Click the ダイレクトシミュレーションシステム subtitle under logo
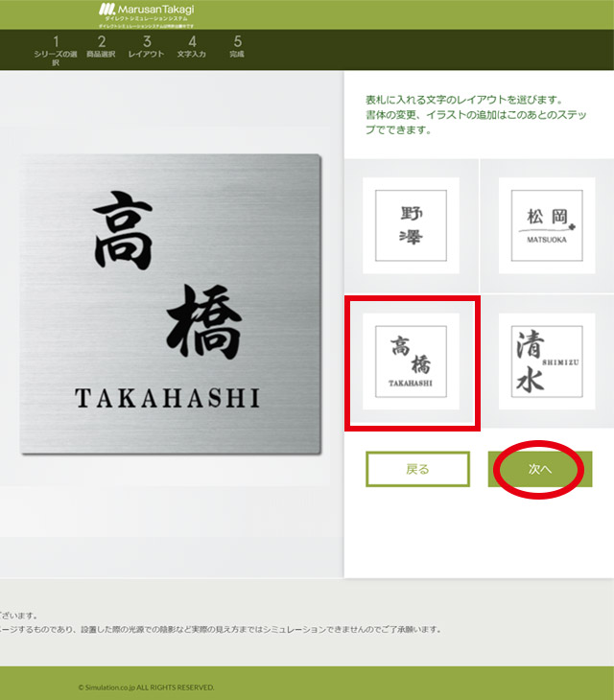The height and width of the screenshot is (700, 614). coord(152,19)
